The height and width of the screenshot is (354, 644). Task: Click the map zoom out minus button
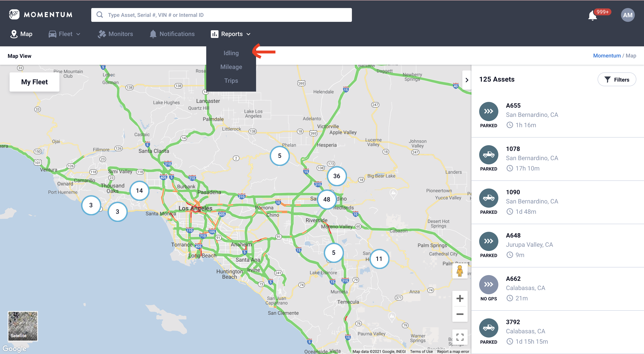tap(460, 314)
